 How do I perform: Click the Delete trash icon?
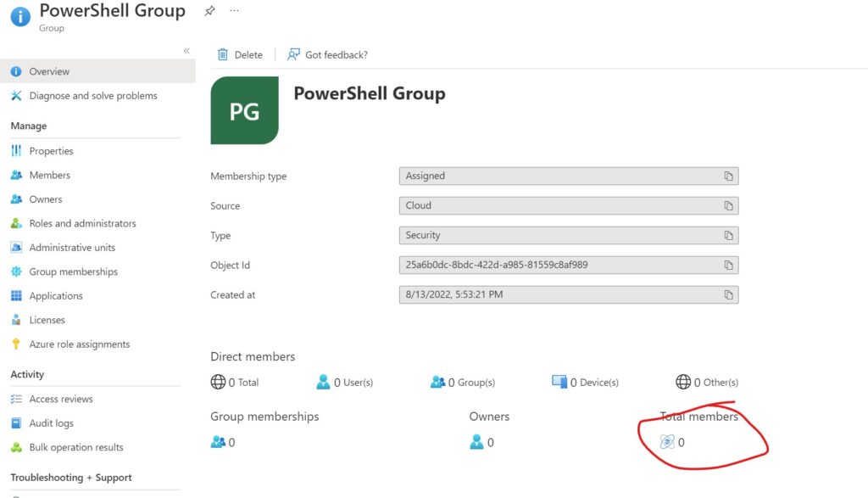click(x=223, y=54)
